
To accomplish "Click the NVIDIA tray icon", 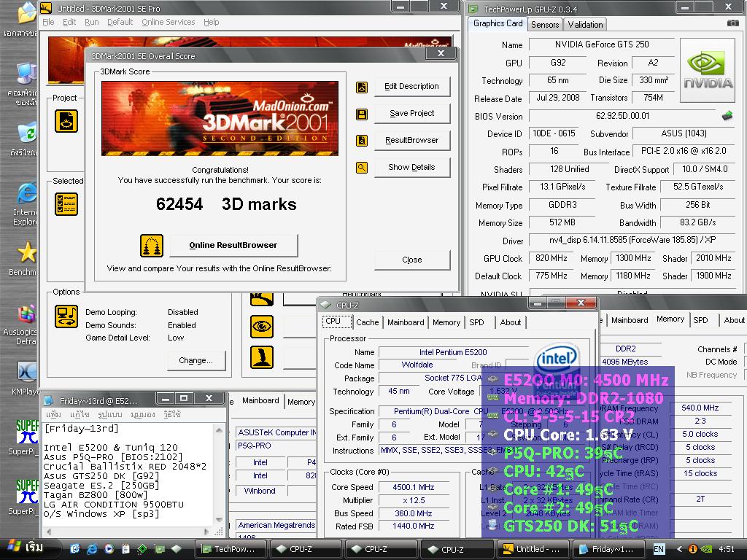I will click(706, 549).
